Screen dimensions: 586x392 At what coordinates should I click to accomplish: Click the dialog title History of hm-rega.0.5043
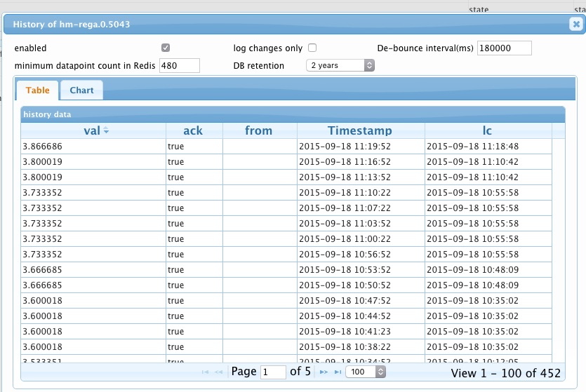coord(72,25)
